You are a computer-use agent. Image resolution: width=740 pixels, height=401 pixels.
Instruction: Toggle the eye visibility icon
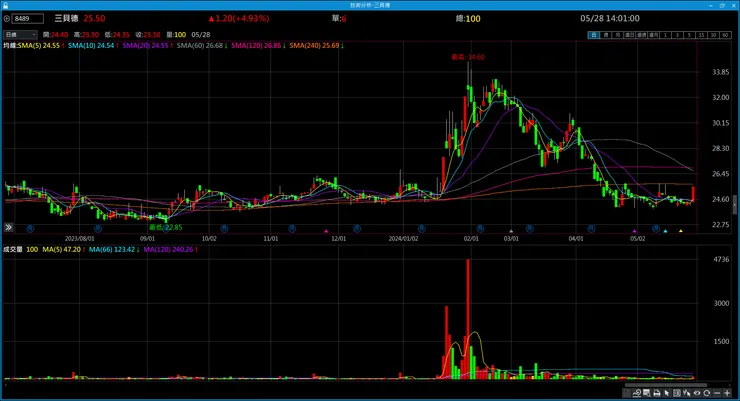697,393
